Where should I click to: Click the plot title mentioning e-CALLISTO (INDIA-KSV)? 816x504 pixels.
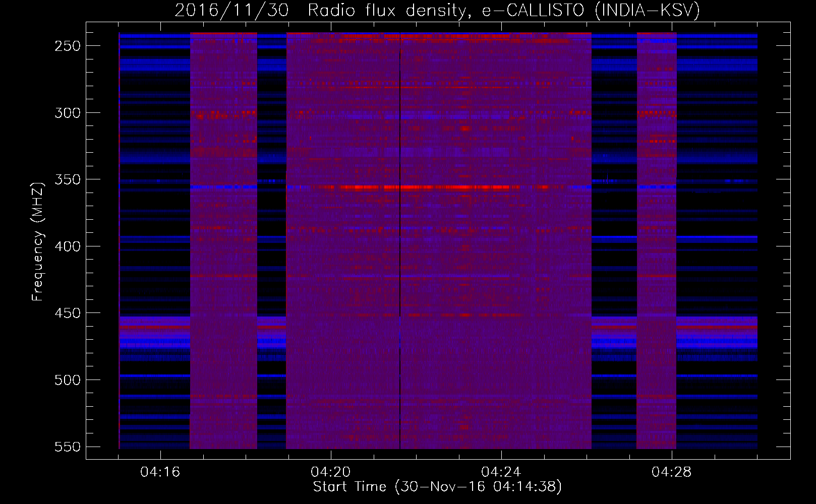[x=437, y=10]
